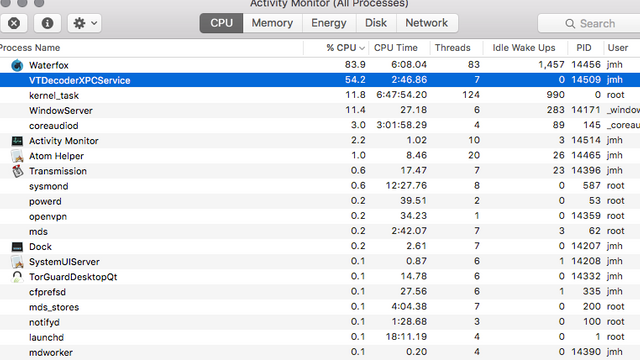Select the Atom Helper process name
Screen dimensions: 640x360
coord(56,156)
